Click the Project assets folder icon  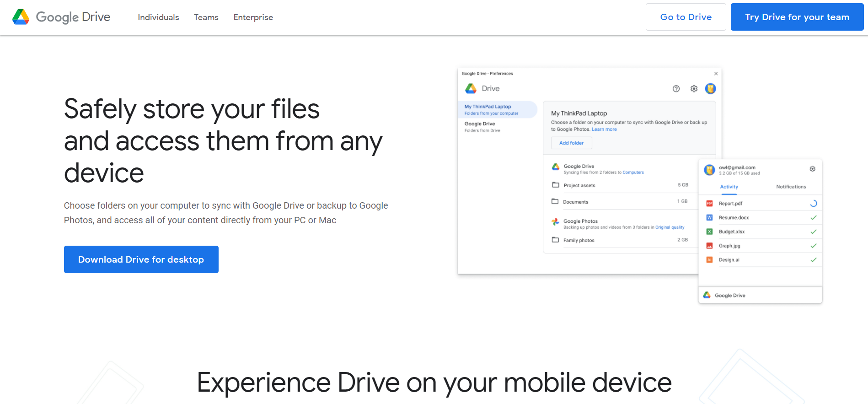[556, 185]
